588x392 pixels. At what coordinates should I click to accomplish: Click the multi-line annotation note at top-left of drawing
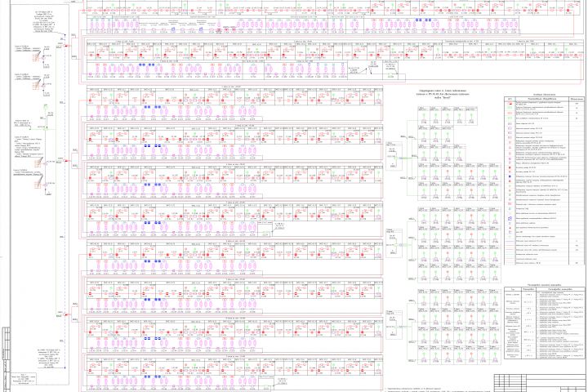(45, 21)
